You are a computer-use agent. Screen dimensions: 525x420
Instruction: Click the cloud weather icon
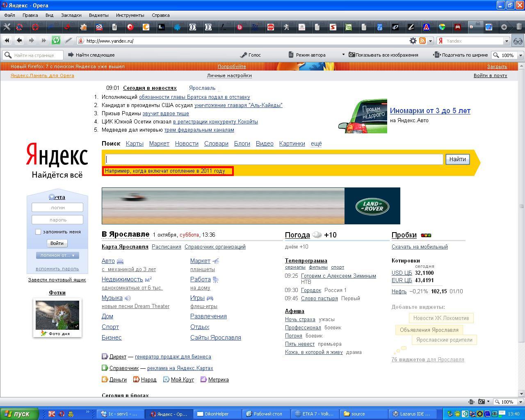(x=317, y=235)
